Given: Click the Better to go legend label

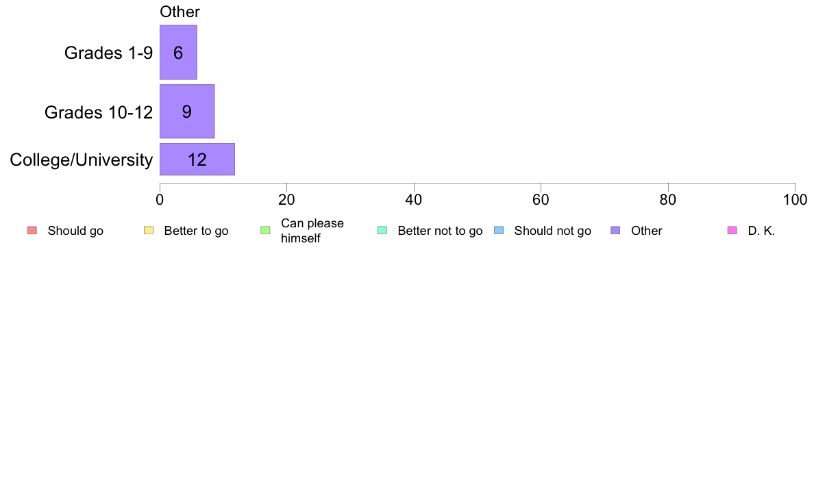Looking at the screenshot, I should coord(196,231).
